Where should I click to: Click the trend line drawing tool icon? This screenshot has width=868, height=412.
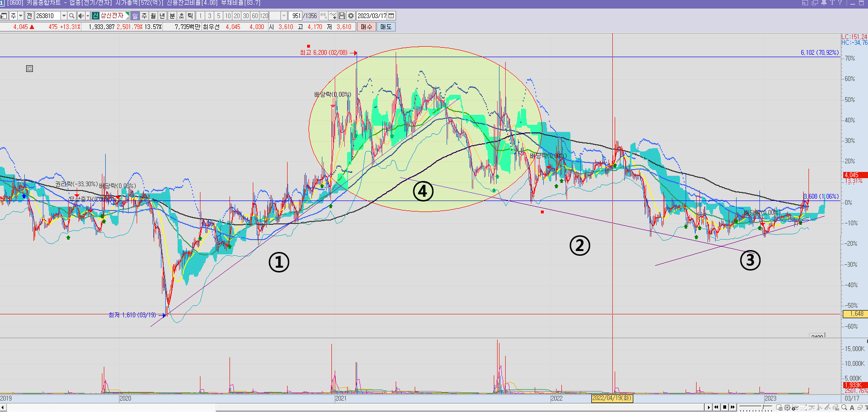pyautogui.click(x=828, y=407)
